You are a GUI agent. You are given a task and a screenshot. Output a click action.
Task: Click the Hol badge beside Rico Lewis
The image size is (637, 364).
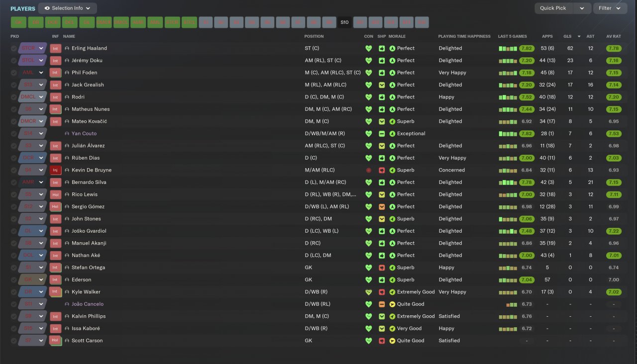[x=56, y=194]
